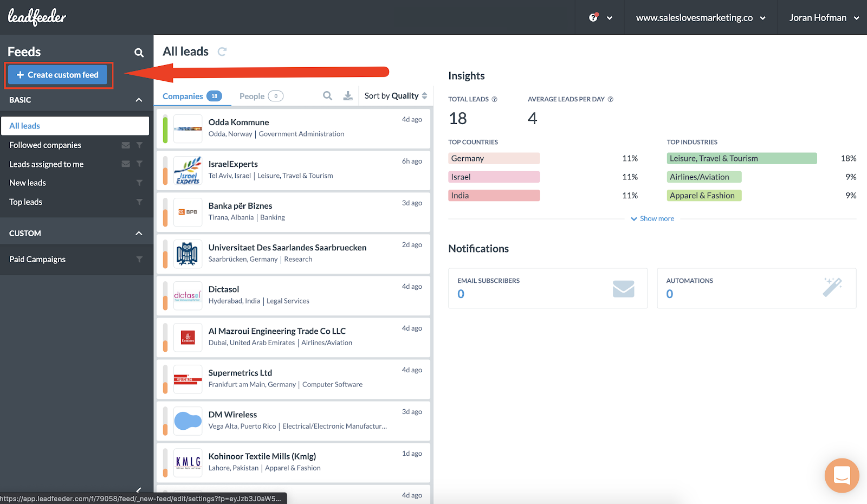Screen dimensions: 867x504
Task: Click email icon for Followed companies
Action: [x=126, y=145]
